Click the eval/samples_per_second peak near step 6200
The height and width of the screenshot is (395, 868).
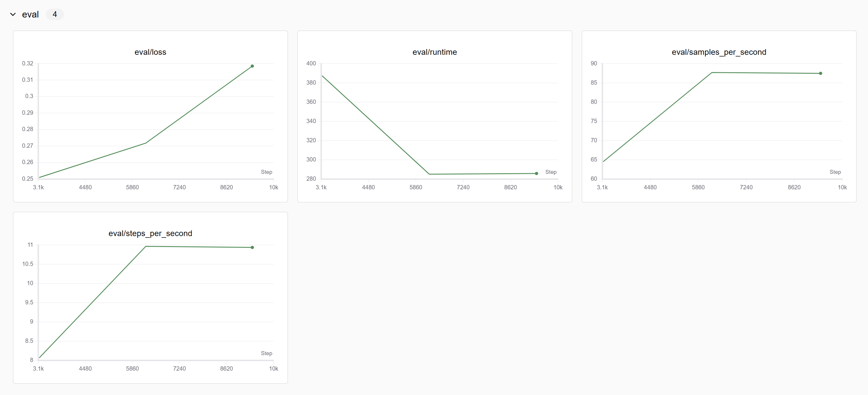[712, 73]
